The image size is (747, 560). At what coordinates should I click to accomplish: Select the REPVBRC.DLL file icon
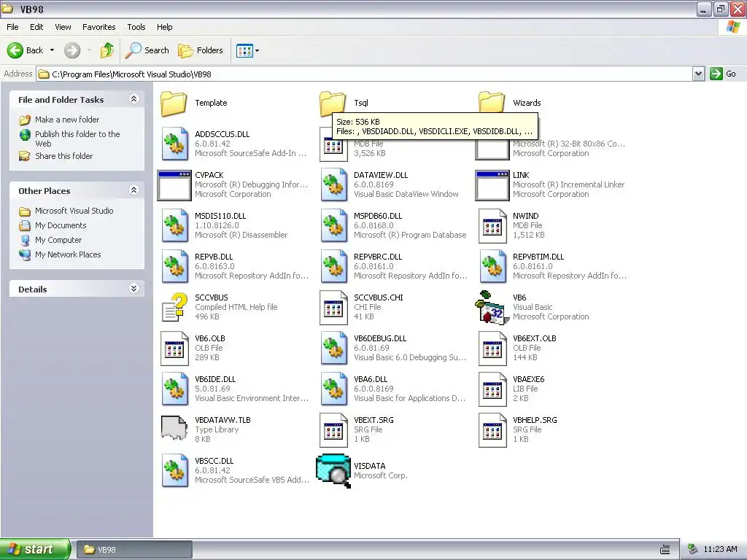click(333, 267)
